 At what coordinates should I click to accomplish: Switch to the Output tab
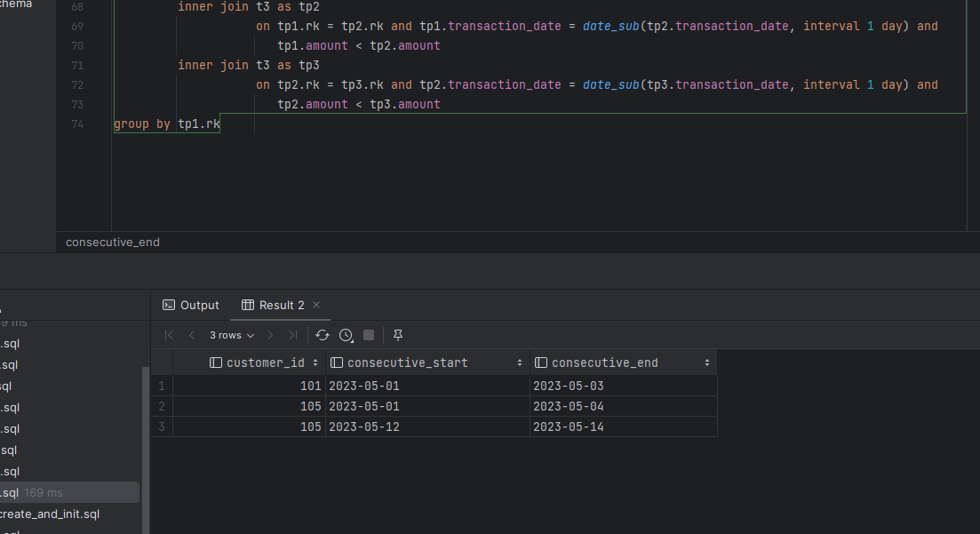(198, 305)
